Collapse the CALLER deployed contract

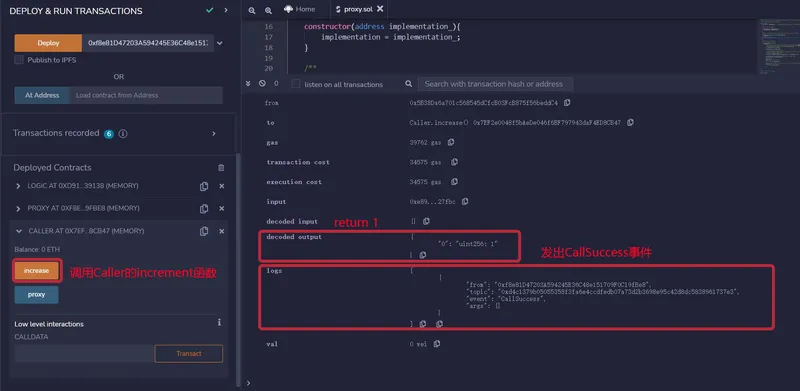click(x=19, y=231)
